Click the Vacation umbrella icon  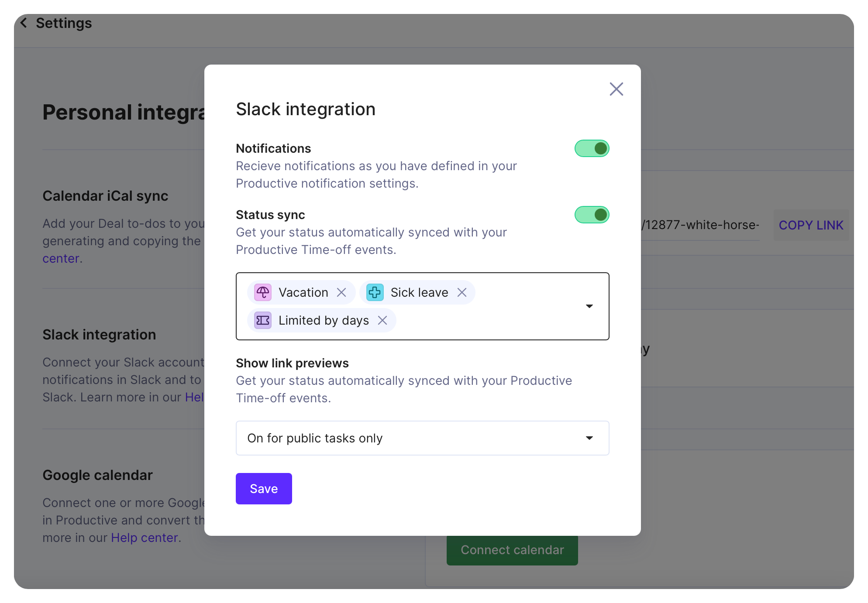[x=263, y=292]
